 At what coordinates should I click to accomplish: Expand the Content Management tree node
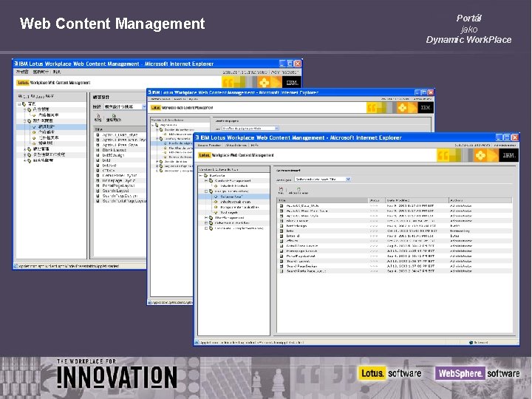206,181
